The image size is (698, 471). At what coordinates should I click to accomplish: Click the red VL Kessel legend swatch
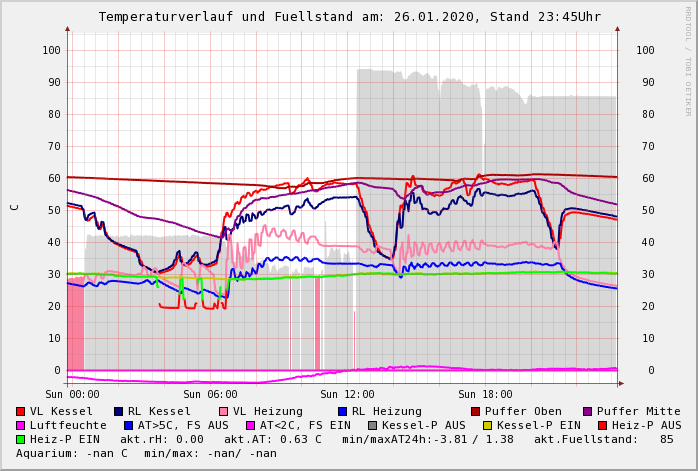pyautogui.click(x=21, y=411)
